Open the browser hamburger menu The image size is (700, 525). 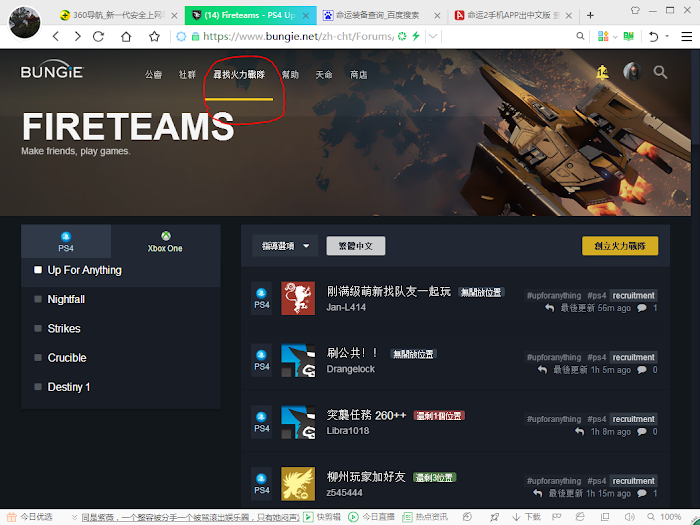[x=687, y=37]
